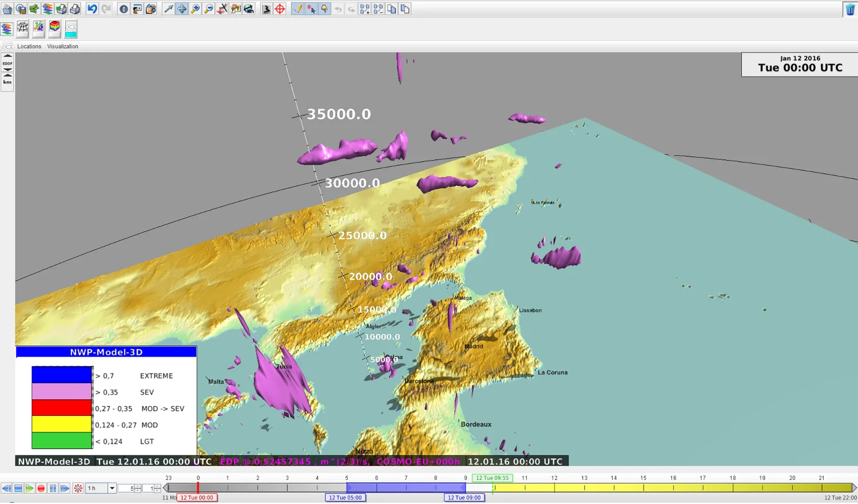Viewport: 858px width, 504px height.
Task: Increase the value of the spinner showing 1
Action: [157, 486]
